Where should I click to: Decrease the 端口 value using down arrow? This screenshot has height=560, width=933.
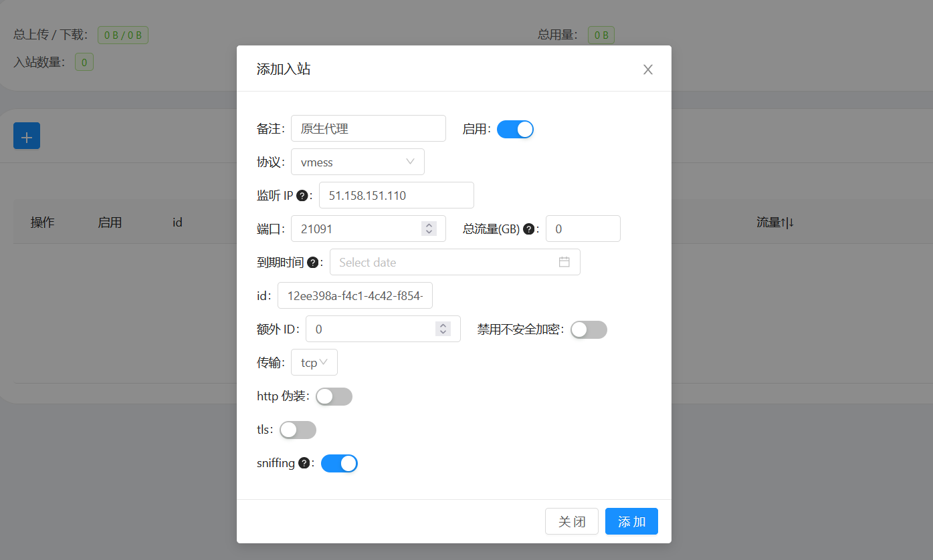pyautogui.click(x=429, y=232)
